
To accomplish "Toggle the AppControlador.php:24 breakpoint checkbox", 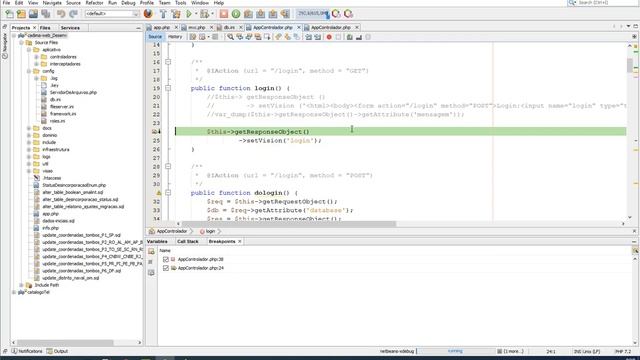I will (x=166, y=268).
